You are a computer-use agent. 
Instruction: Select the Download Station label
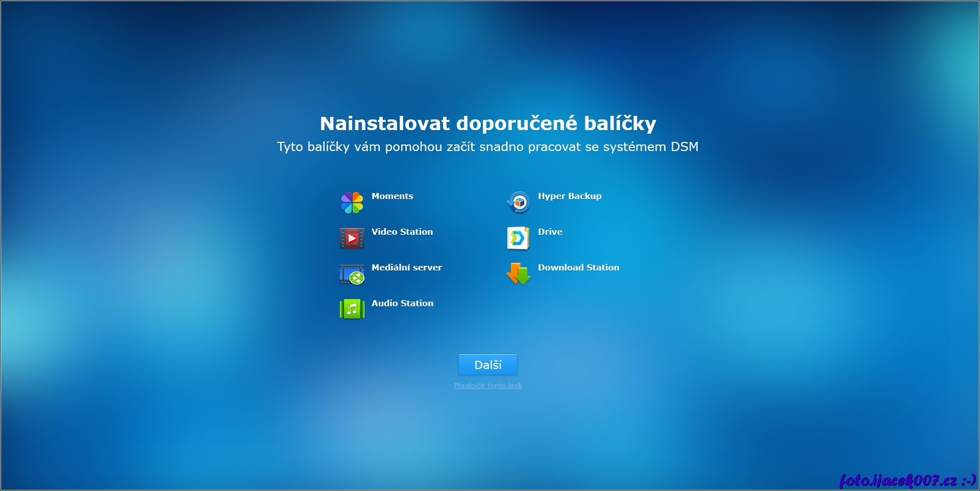click(578, 267)
